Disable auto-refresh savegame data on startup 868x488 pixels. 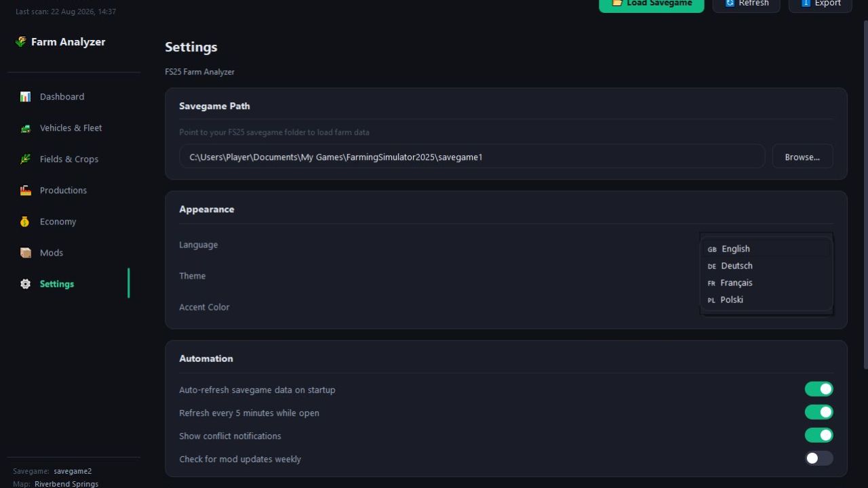point(818,389)
